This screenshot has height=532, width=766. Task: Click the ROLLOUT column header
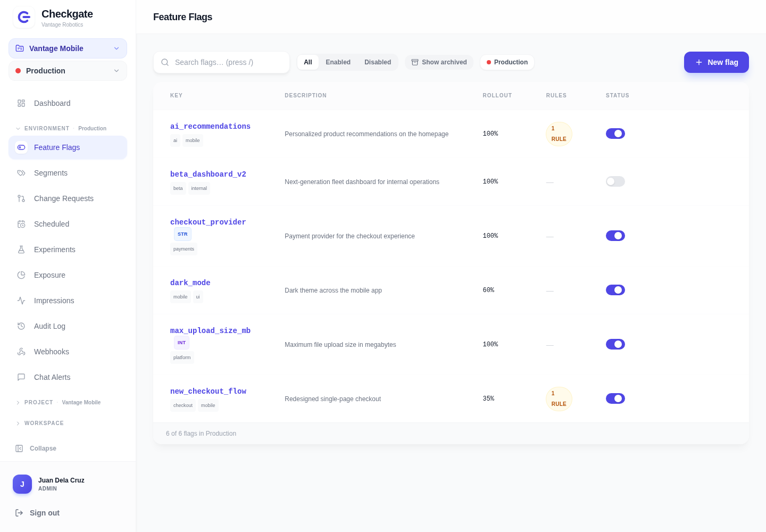(497, 96)
